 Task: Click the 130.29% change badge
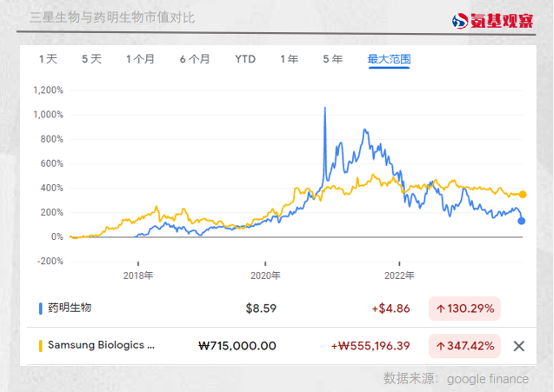(464, 309)
